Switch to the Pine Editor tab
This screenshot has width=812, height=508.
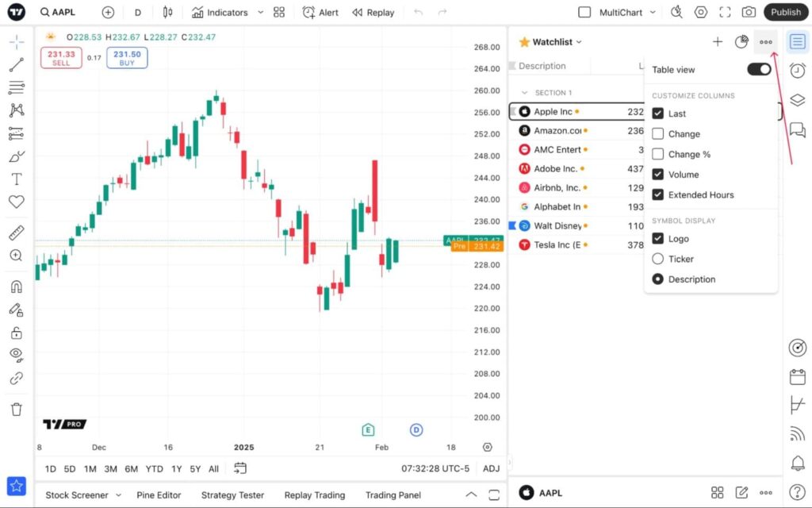coord(159,495)
